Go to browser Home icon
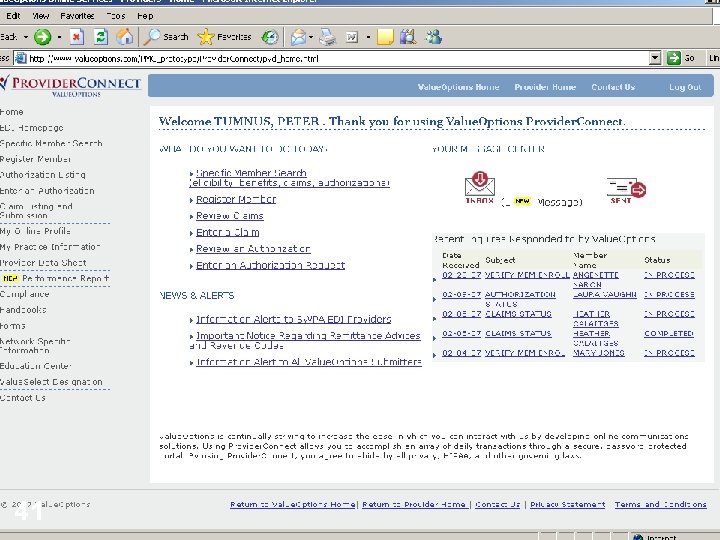This screenshot has height=540, width=720. tap(124, 37)
